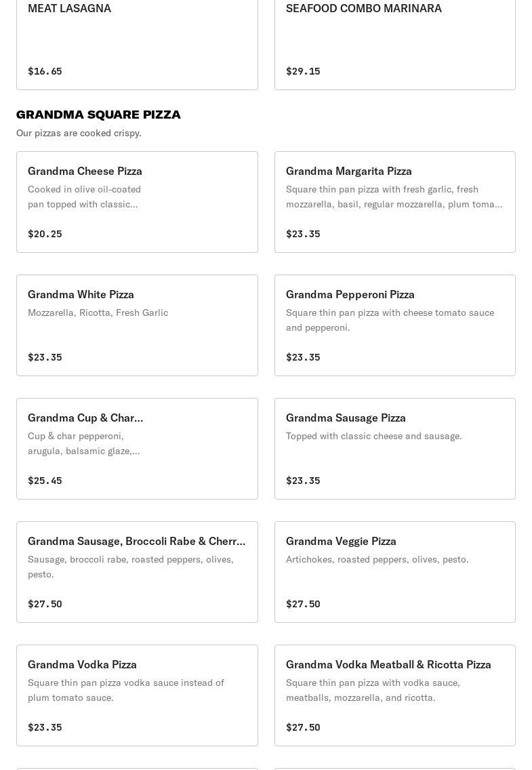Open the Grandma Cheese Pizza item
532x770 pixels.
(137, 202)
